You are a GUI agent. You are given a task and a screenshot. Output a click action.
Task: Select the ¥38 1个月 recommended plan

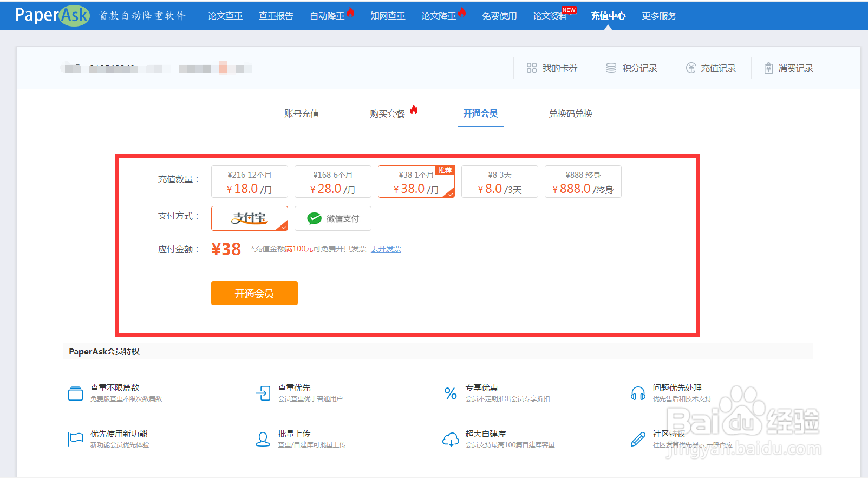[x=416, y=182]
